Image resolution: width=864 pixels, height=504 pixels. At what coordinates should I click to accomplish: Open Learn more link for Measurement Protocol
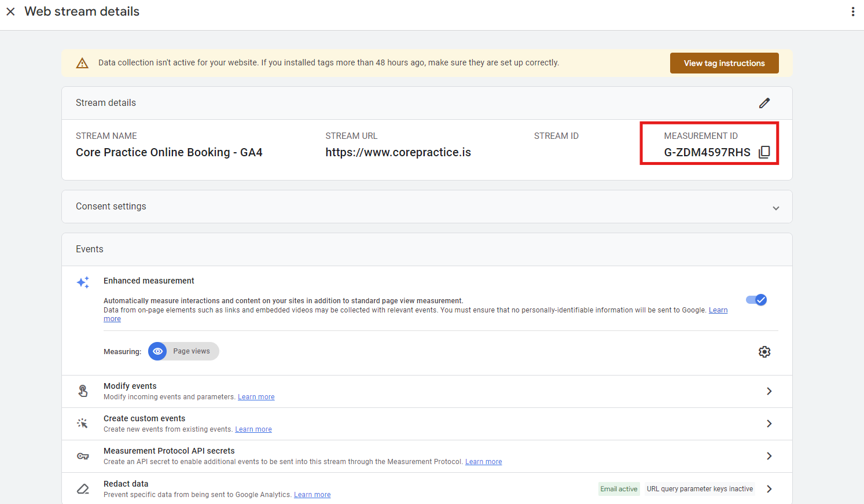484,462
